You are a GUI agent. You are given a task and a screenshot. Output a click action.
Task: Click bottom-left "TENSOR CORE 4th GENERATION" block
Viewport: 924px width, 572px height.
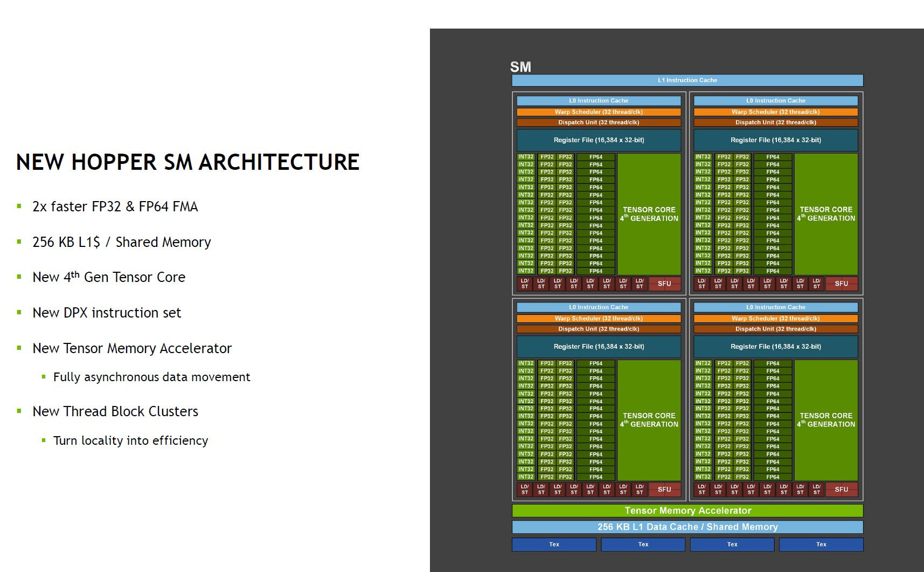click(649, 420)
